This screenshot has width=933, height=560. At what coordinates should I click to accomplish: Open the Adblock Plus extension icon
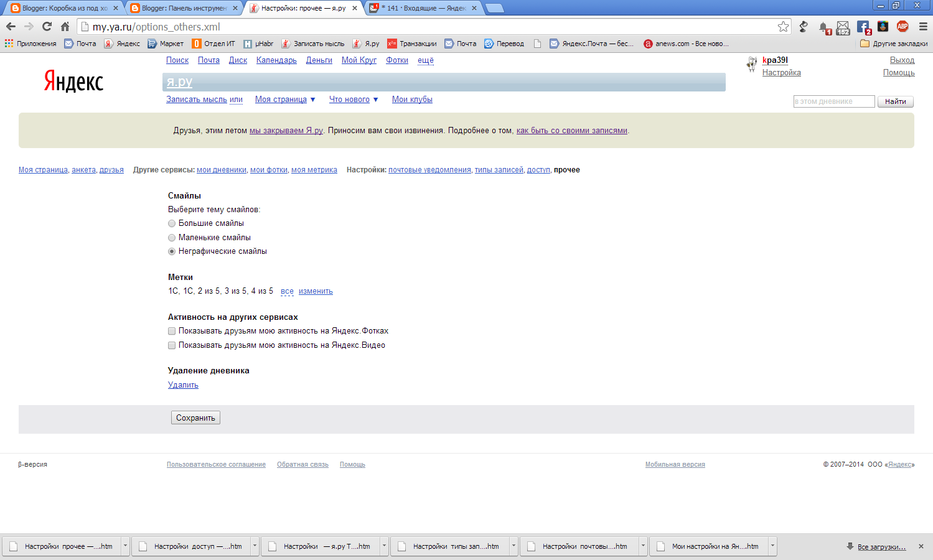[x=903, y=26]
